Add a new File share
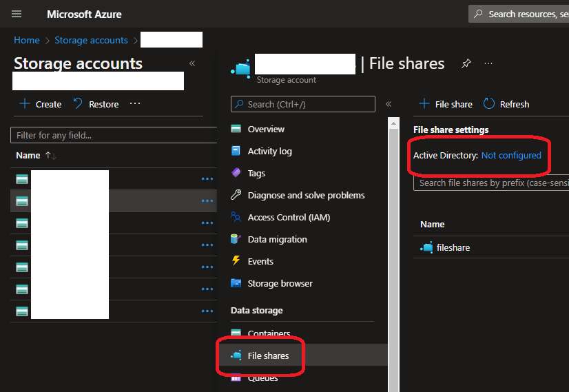The image size is (569, 392). pyautogui.click(x=446, y=104)
